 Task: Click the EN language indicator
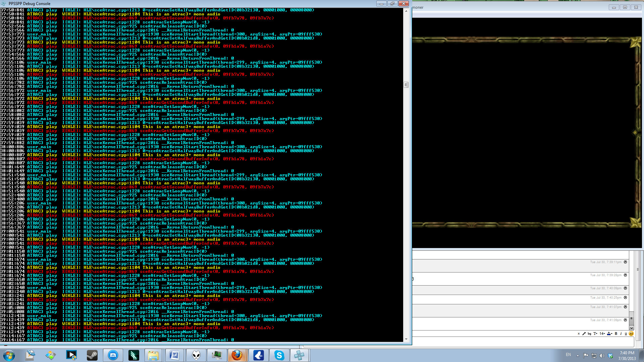coord(568,355)
